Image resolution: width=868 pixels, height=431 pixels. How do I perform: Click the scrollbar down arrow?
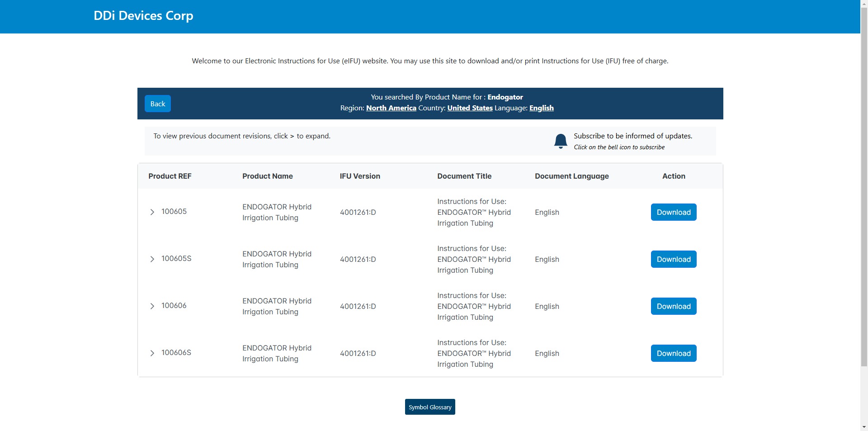tap(864, 427)
